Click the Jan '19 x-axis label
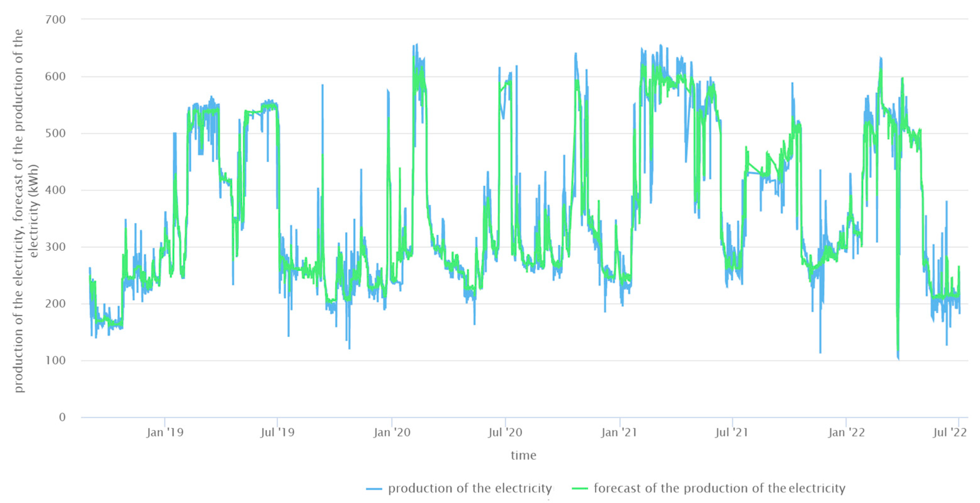 click(165, 433)
